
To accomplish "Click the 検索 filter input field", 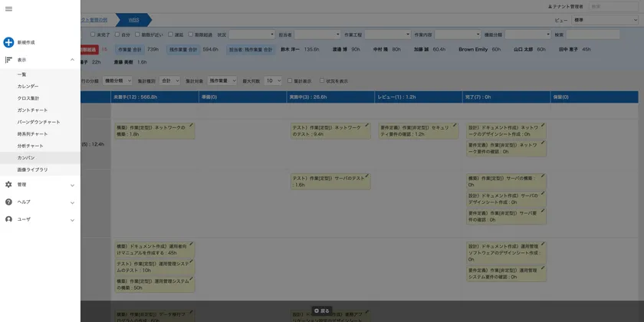I will tap(593, 34).
